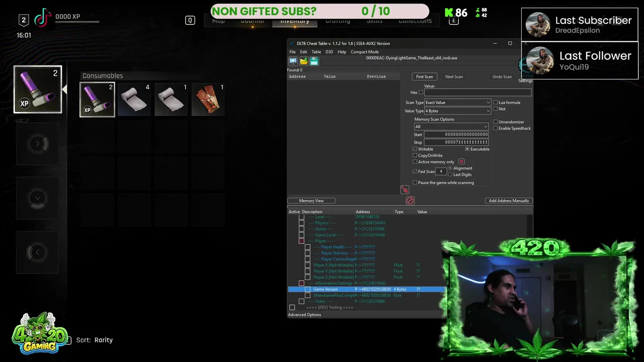
Task: Click the TikTok logo icon
Action: (x=43, y=18)
